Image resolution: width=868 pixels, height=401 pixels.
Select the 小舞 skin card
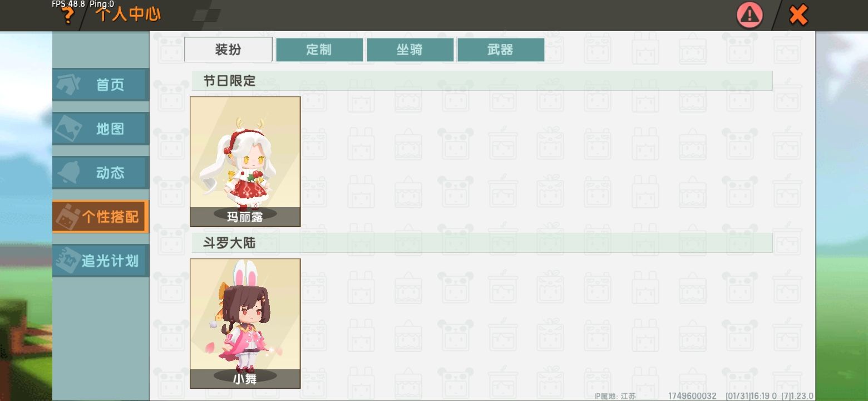point(245,324)
